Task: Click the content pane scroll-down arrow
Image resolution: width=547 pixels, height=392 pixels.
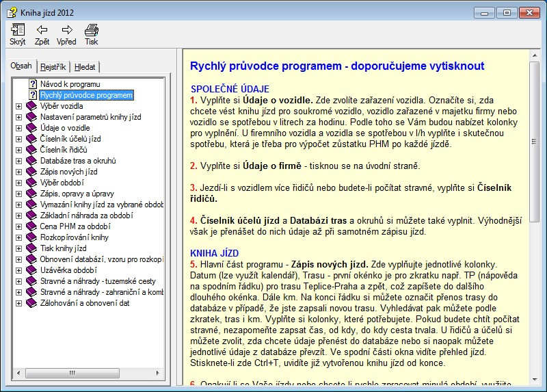Action: pos(534,380)
